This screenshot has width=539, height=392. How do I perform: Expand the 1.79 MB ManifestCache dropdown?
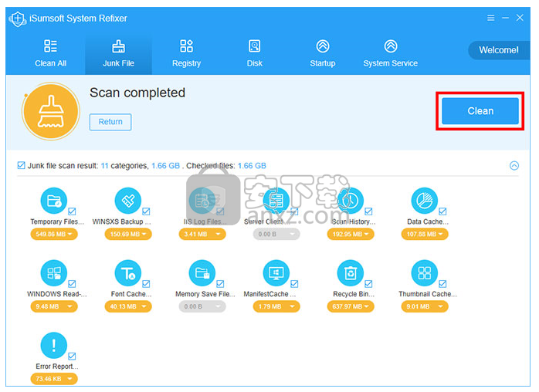[x=276, y=306]
